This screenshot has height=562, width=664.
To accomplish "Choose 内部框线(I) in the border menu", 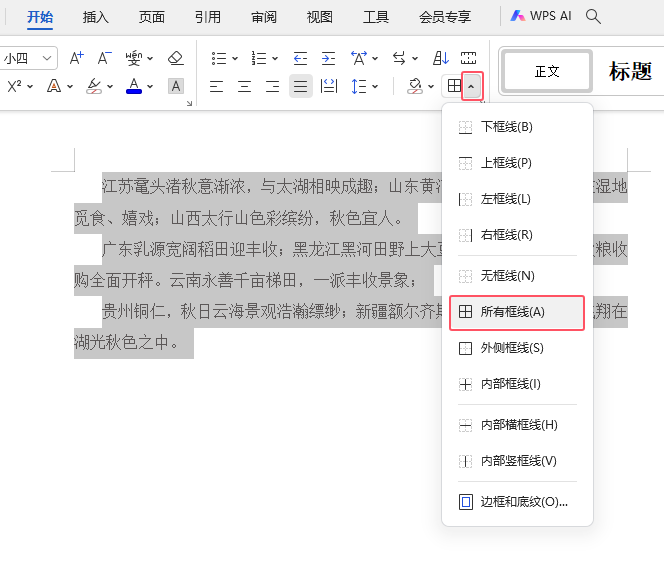I will click(517, 385).
